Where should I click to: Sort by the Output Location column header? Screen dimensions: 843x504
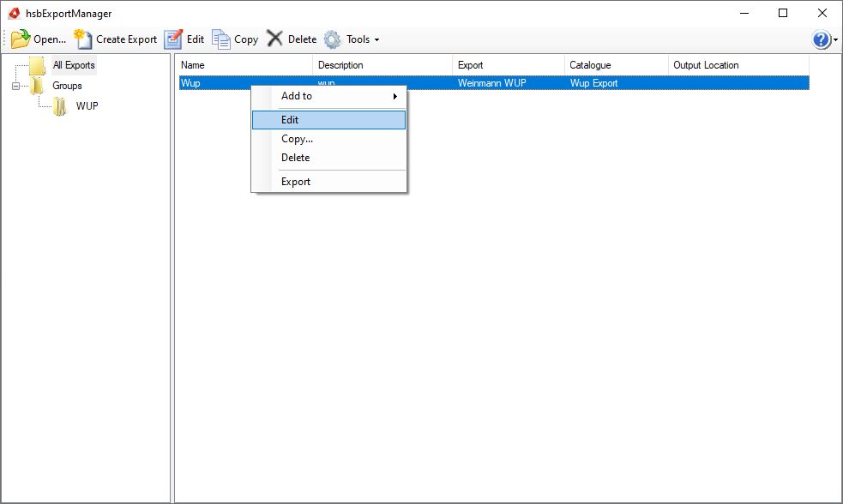pos(738,65)
